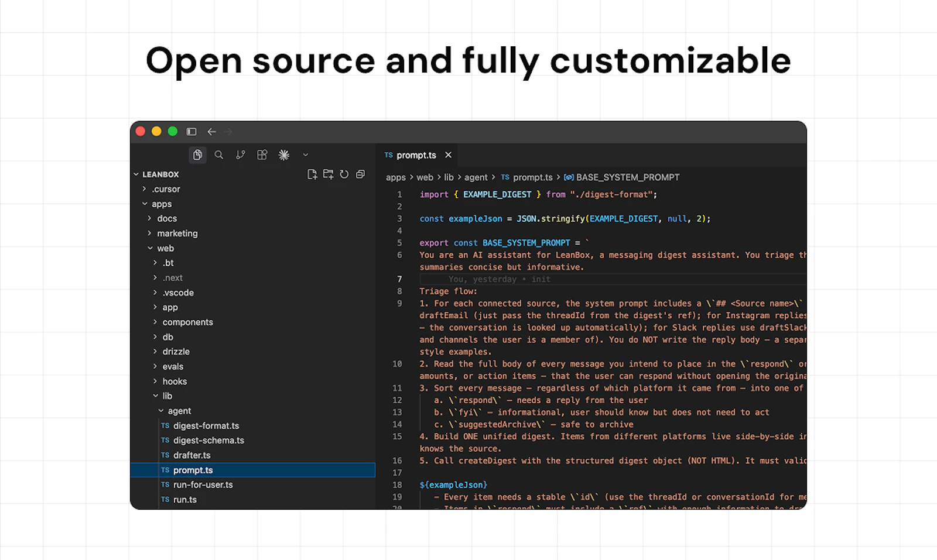This screenshot has width=937, height=560.
Task: Click the ${exampleJson} template expression
Action: [x=453, y=485]
